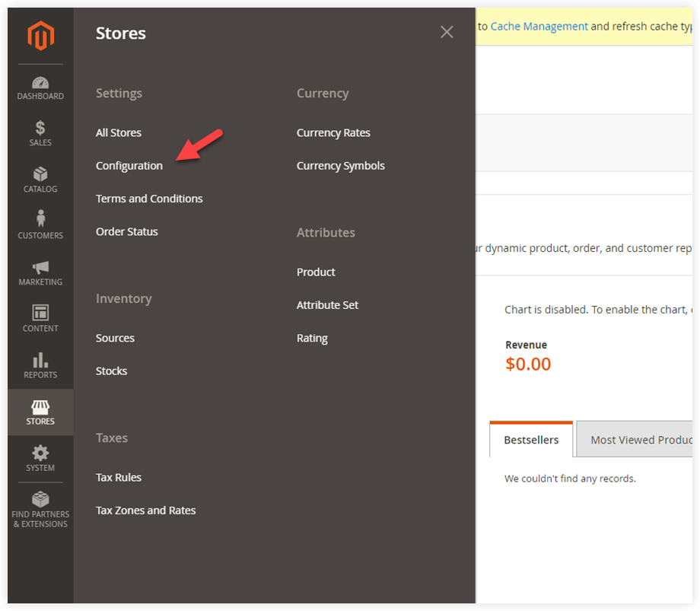Open the Sales dollar icon
Screen dimensions: 700x611
(40, 128)
